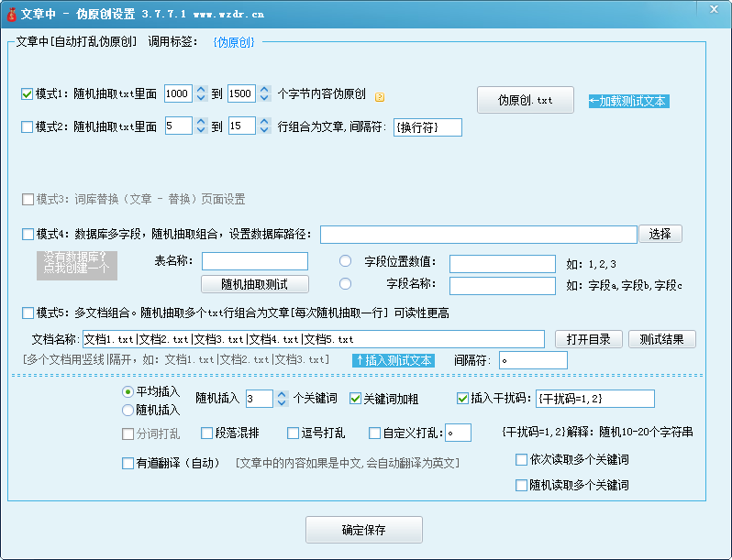Adjust the 随机插入 keyword count spinner
Viewport: 732px width, 560px height.
pyautogui.click(x=283, y=399)
